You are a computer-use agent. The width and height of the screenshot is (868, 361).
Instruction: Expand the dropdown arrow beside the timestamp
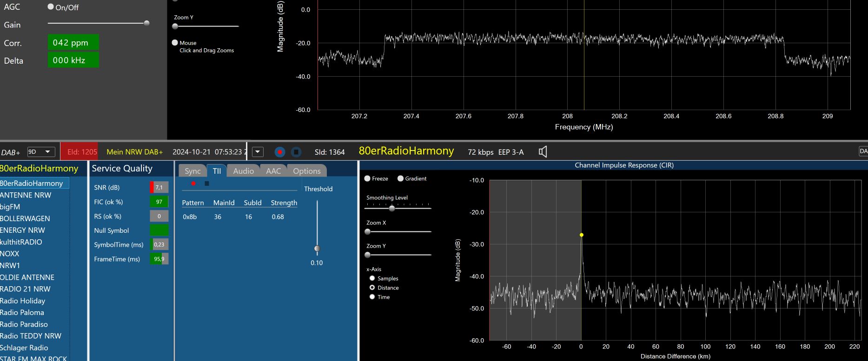click(258, 152)
